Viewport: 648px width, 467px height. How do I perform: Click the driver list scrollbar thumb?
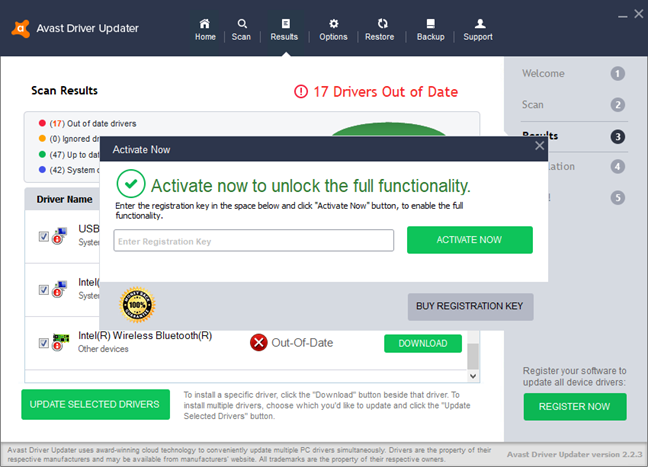pos(473,356)
